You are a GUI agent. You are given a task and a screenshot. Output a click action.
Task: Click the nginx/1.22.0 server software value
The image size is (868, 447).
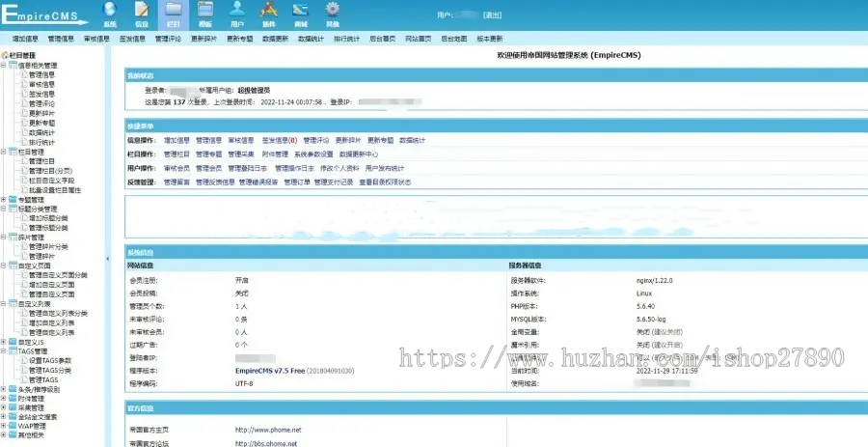point(654,281)
